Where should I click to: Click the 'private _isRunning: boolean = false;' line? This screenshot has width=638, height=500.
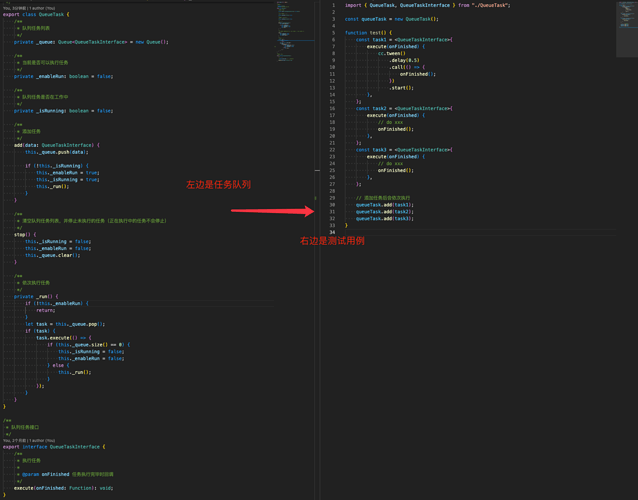pyautogui.click(x=63, y=111)
